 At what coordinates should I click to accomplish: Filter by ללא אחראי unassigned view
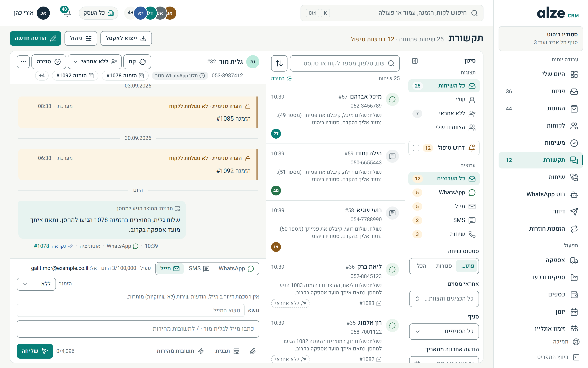pyautogui.click(x=444, y=113)
